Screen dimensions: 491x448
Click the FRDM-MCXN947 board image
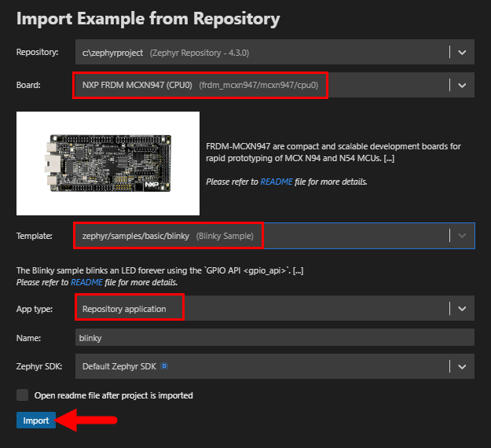[x=108, y=163]
